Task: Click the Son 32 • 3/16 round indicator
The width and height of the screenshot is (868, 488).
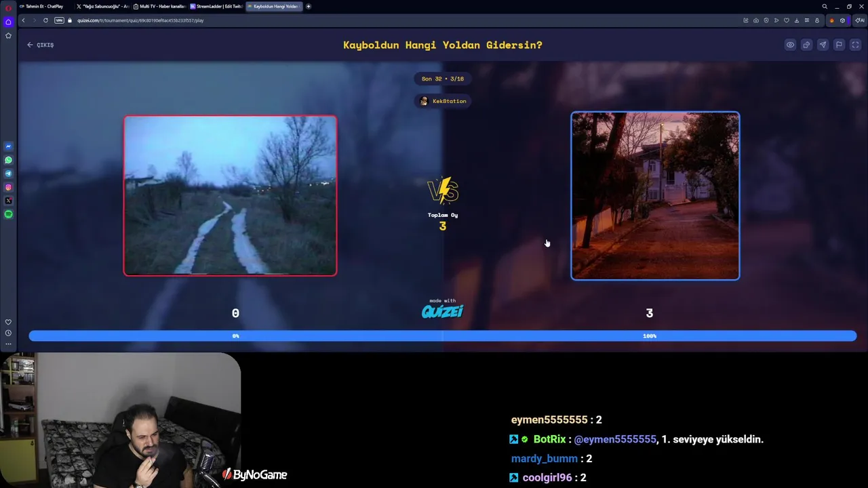Action: [443, 79]
